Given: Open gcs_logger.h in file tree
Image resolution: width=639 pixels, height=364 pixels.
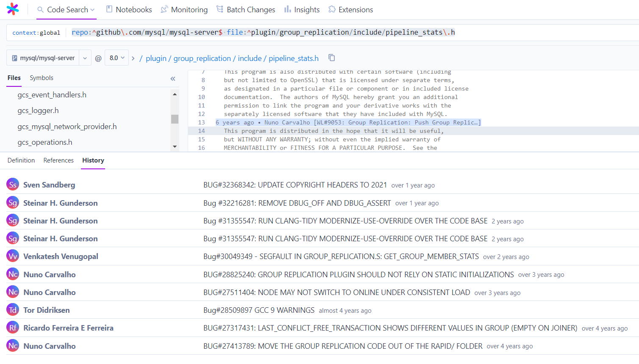Looking at the screenshot, I should 38,110.
